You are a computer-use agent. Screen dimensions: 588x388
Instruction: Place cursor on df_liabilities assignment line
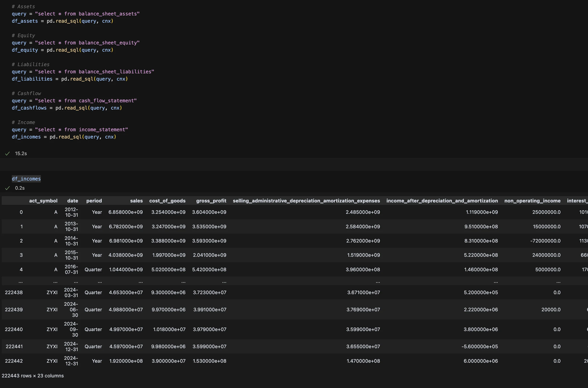70,79
